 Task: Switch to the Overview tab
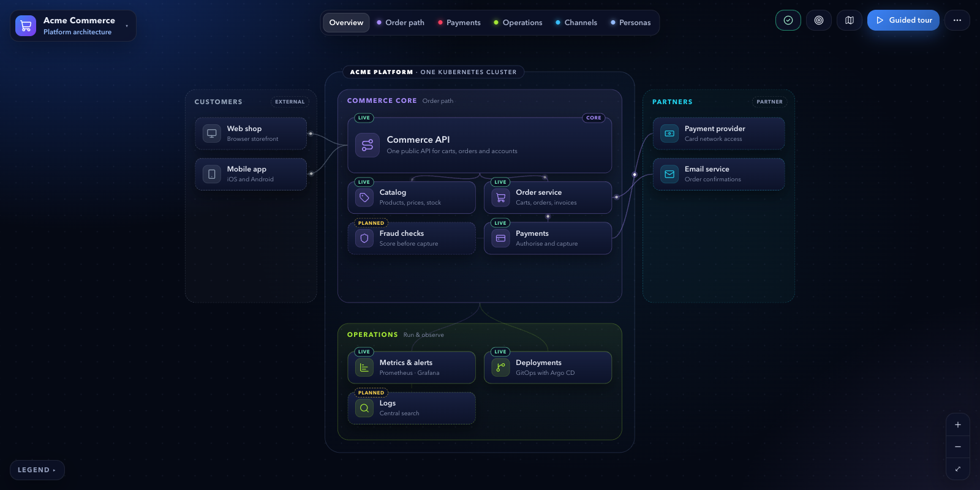click(346, 23)
